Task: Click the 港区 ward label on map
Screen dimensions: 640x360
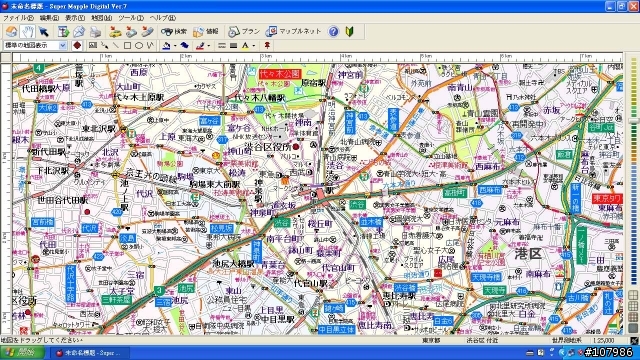Action: [528, 254]
